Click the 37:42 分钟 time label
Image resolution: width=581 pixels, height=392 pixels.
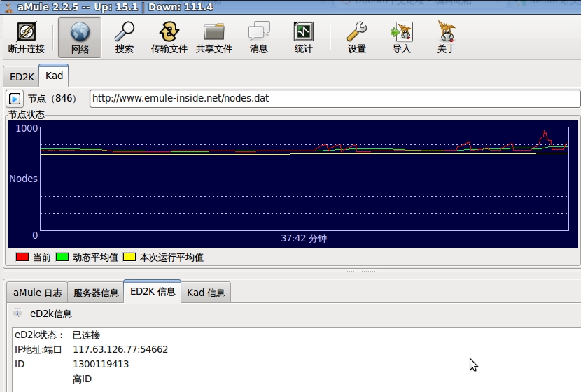pyautogui.click(x=304, y=238)
